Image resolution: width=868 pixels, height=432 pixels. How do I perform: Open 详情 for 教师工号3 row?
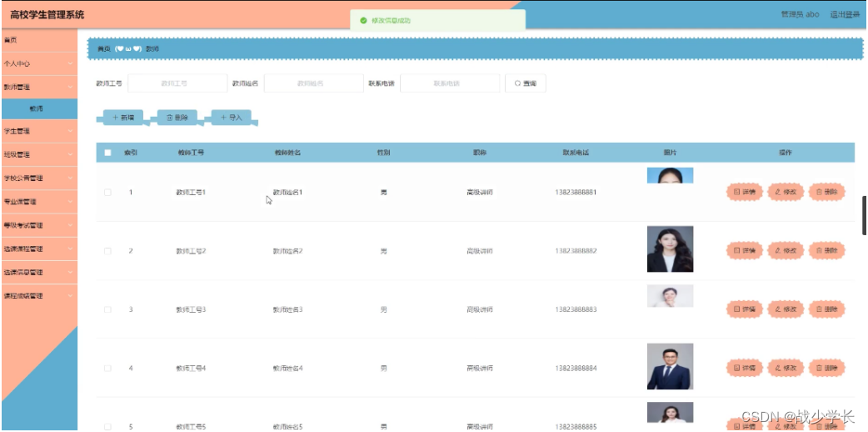[x=745, y=309]
